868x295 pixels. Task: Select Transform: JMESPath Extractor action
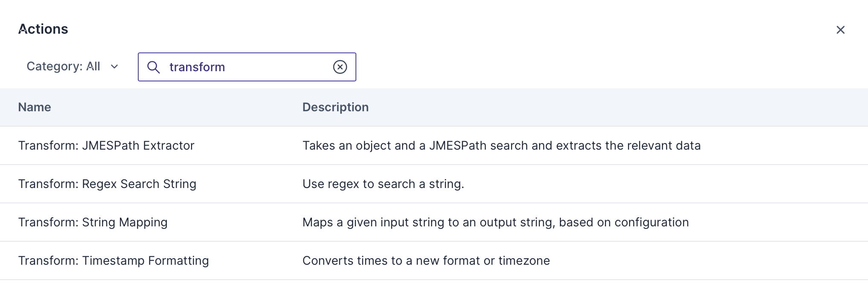click(x=106, y=145)
